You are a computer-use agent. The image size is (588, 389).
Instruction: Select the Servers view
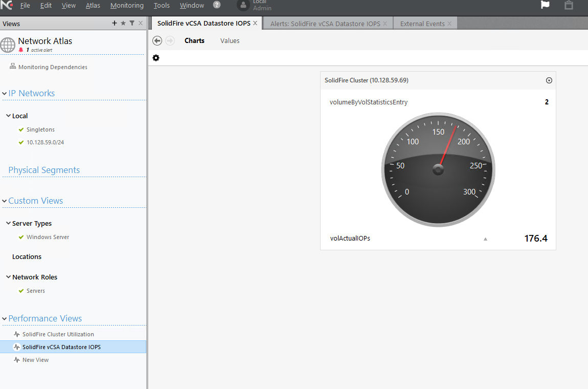(x=36, y=291)
